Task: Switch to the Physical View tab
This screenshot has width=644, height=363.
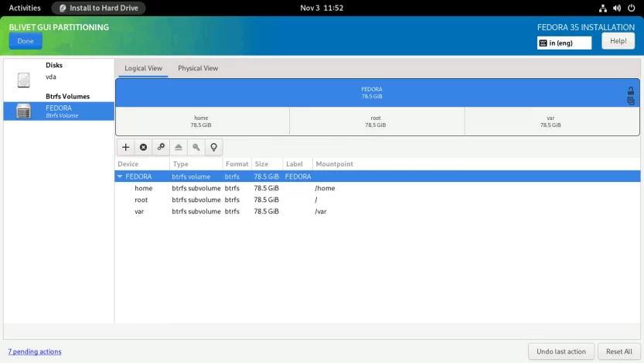Action: tap(198, 68)
